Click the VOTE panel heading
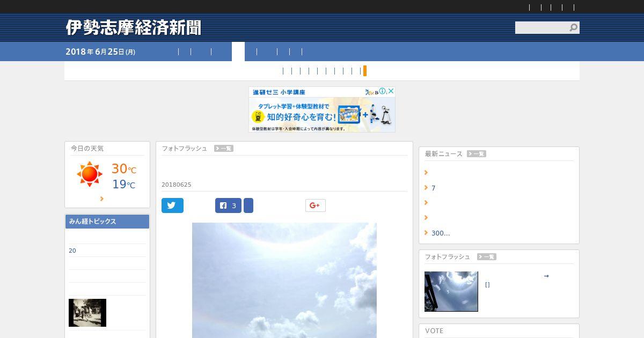Viewport: 644px width, 338px height. click(x=434, y=331)
